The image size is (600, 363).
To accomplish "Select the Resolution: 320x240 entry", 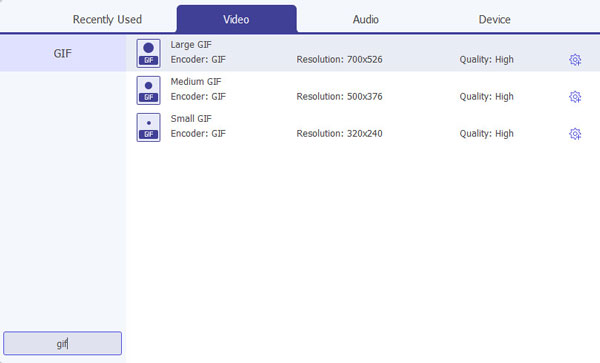I will pos(339,134).
